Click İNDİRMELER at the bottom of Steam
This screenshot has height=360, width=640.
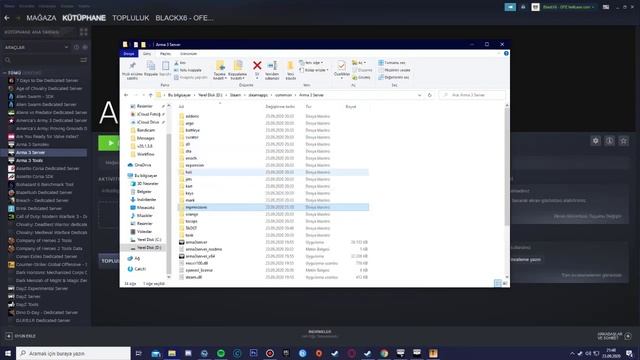pyautogui.click(x=320, y=332)
